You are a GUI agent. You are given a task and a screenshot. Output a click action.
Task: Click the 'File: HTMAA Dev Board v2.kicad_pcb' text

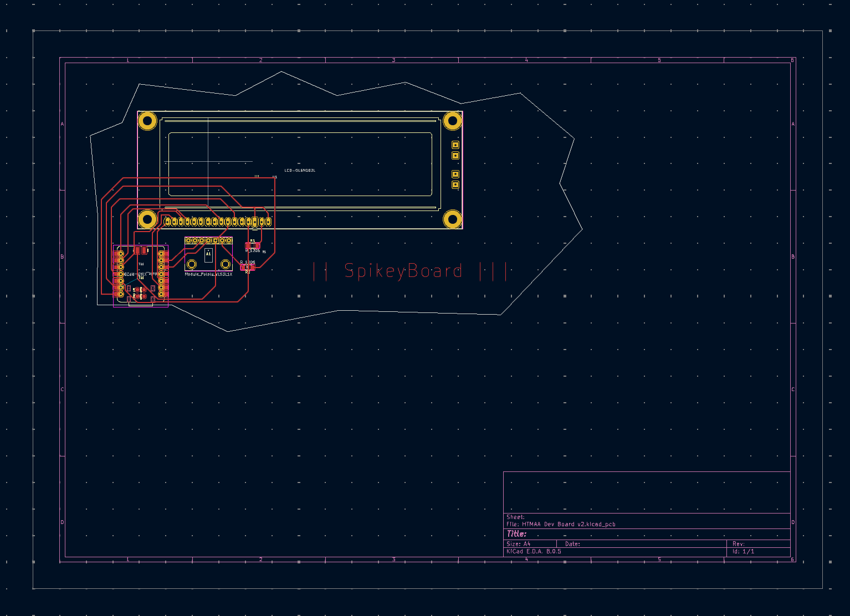[561, 524]
